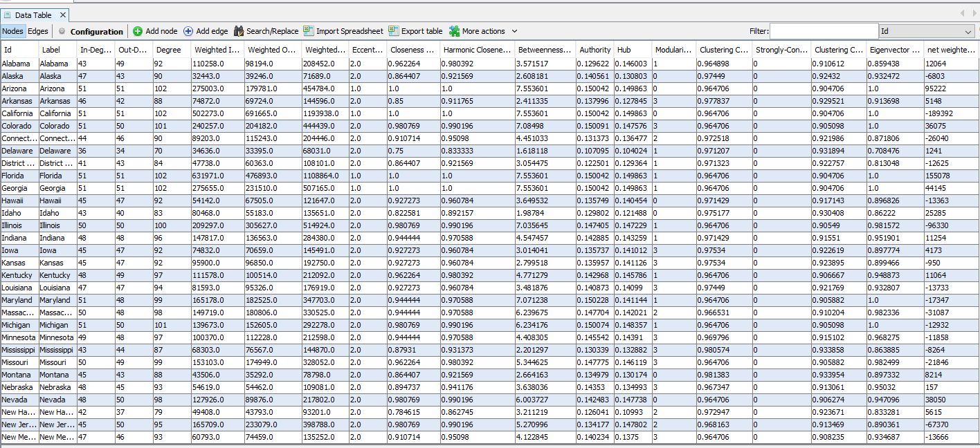Switch table view to Edges
The height and width of the screenshot is (448, 980).
click(x=38, y=31)
